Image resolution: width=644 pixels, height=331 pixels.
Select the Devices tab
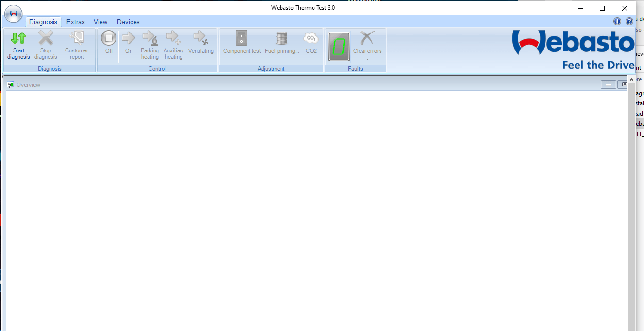coord(128,22)
